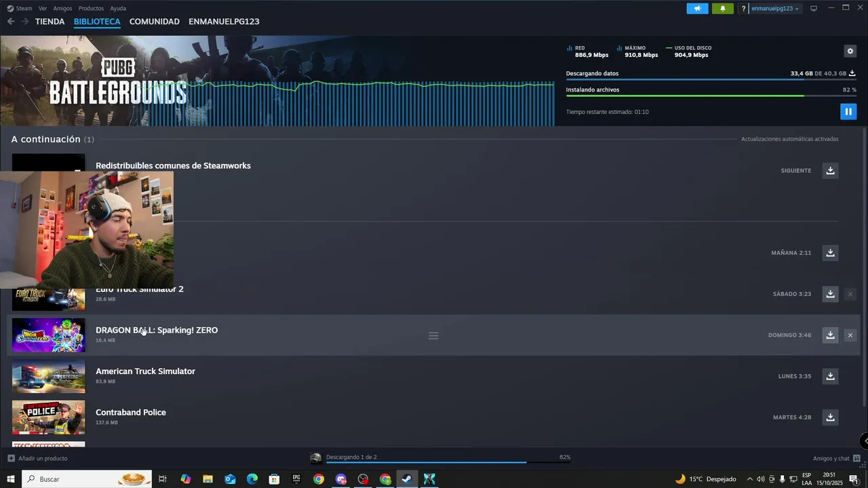Screen dimensions: 868x488
Task: Click MARTES 4:28 schedule text
Action: tap(792, 418)
